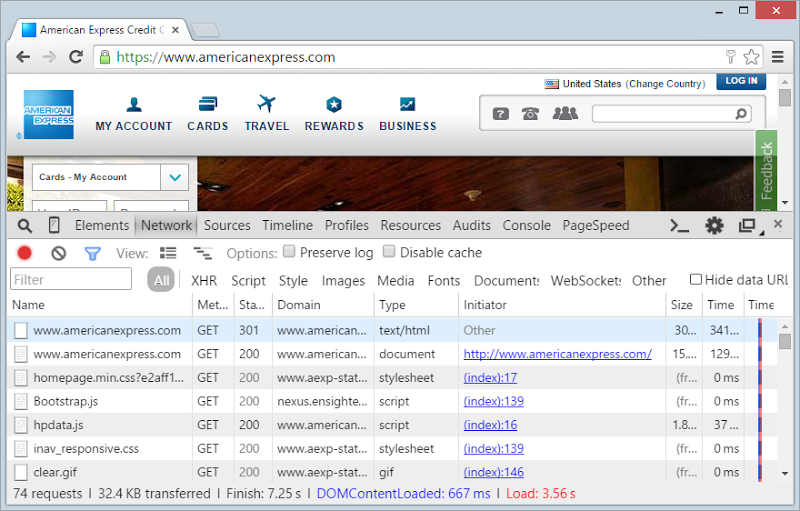Click the saved password key icon
800x511 pixels.
731,57
